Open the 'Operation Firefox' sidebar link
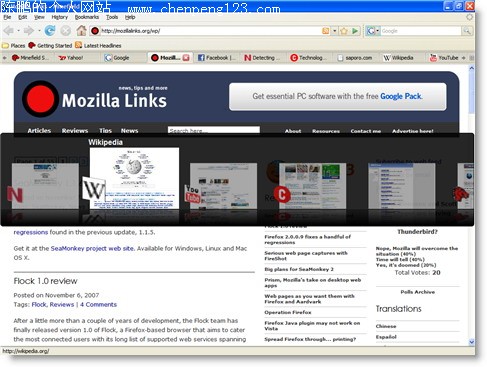The height and width of the screenshot is (367, 487). (288, 312)
